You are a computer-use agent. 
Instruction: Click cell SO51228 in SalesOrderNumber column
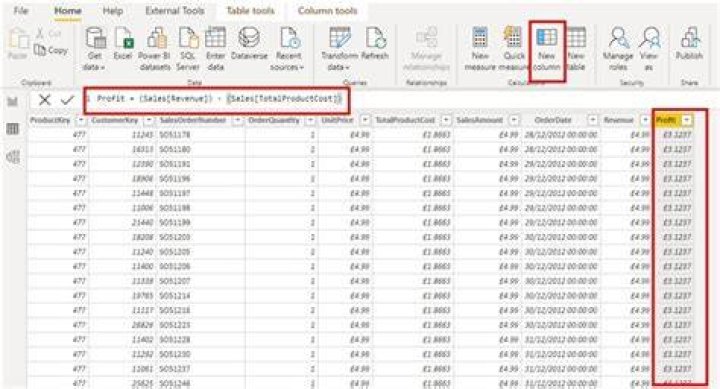click(174, 340)
